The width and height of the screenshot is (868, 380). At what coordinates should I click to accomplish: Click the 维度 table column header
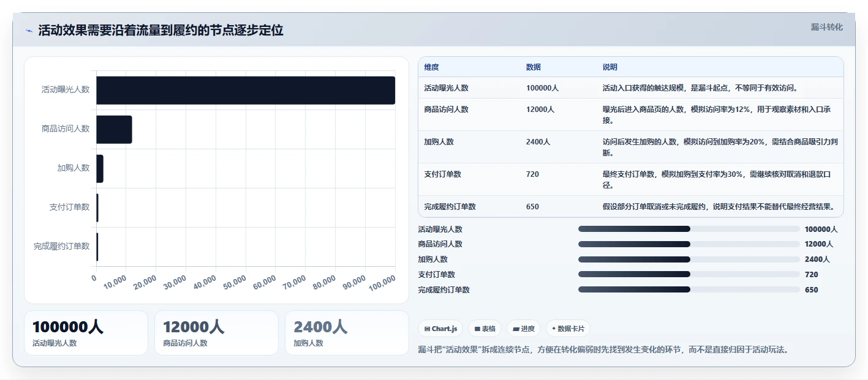point(431,67)
